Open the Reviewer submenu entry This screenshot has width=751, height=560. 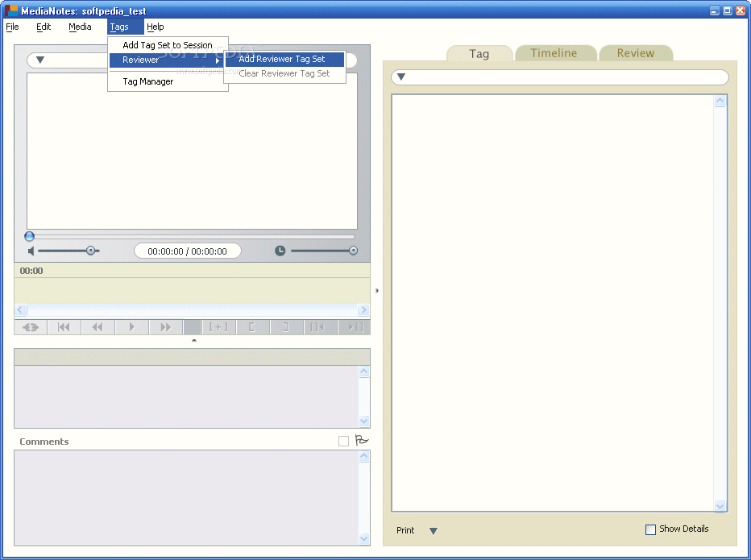tap(166, 60)
